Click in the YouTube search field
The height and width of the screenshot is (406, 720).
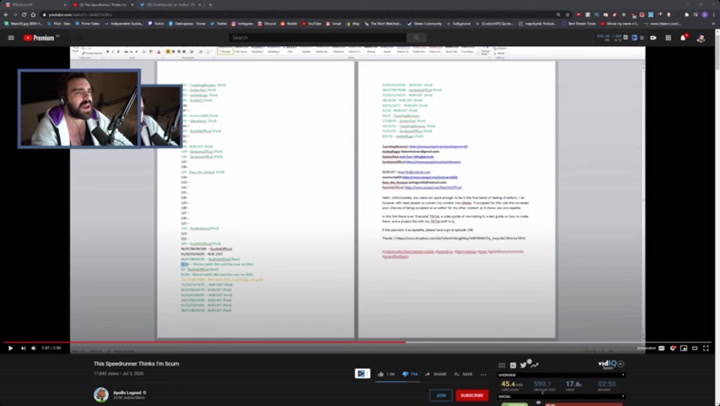pos(318,38)
